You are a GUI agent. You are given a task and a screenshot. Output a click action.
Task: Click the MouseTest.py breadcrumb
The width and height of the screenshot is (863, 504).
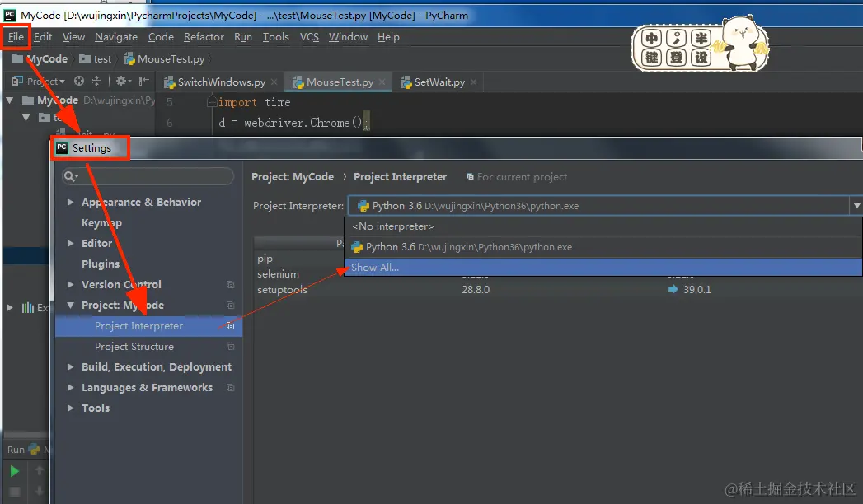coord(165,58)
